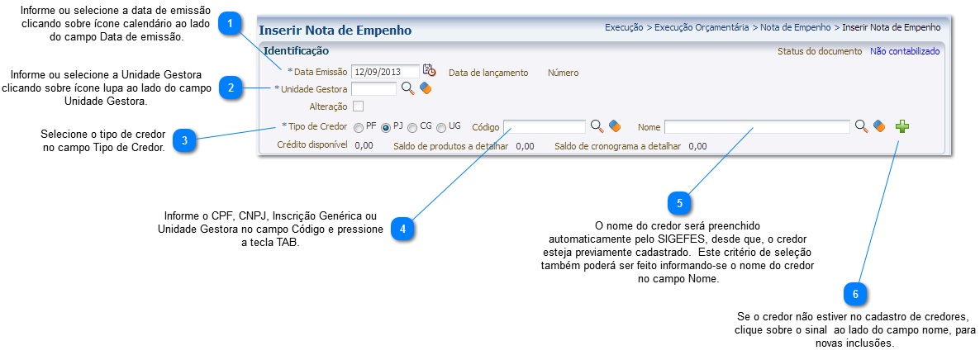Click into the Código input field
980x355 pixels.
click(x=545, y=127)
